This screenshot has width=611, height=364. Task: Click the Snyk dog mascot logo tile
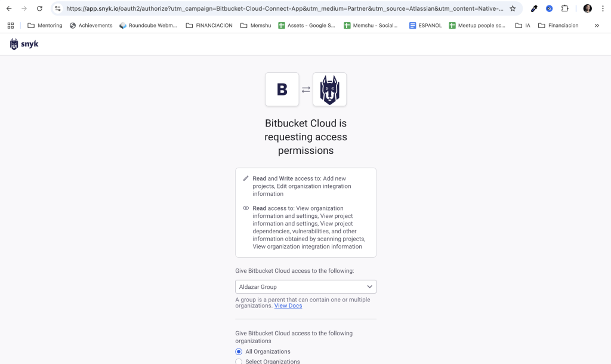coord(329,90)
